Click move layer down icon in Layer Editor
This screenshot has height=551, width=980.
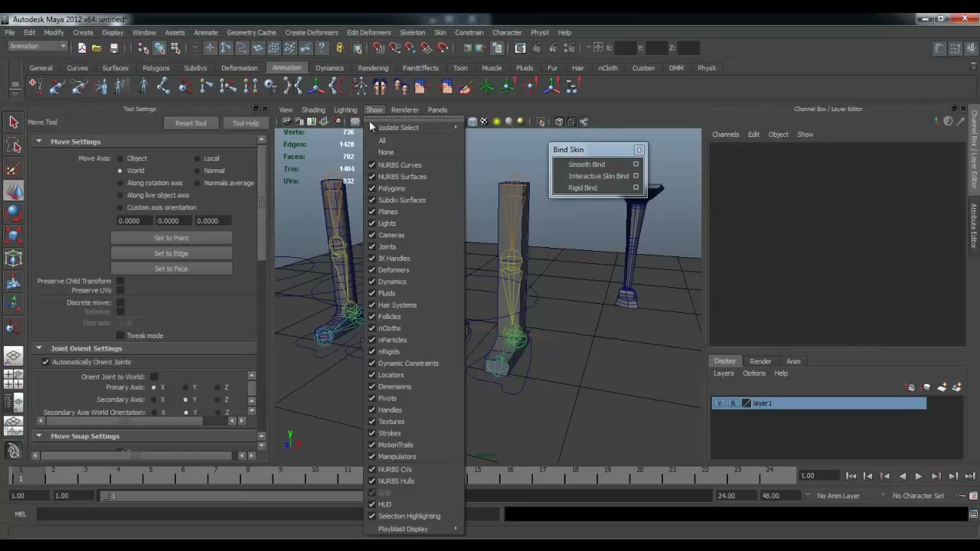tap(926, 387)
